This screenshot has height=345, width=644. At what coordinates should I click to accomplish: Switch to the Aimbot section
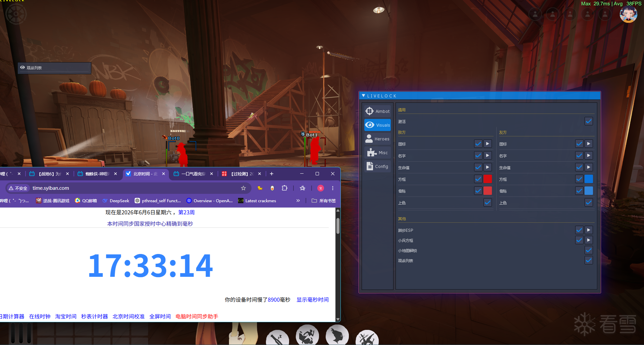click(x=377, y=111)
